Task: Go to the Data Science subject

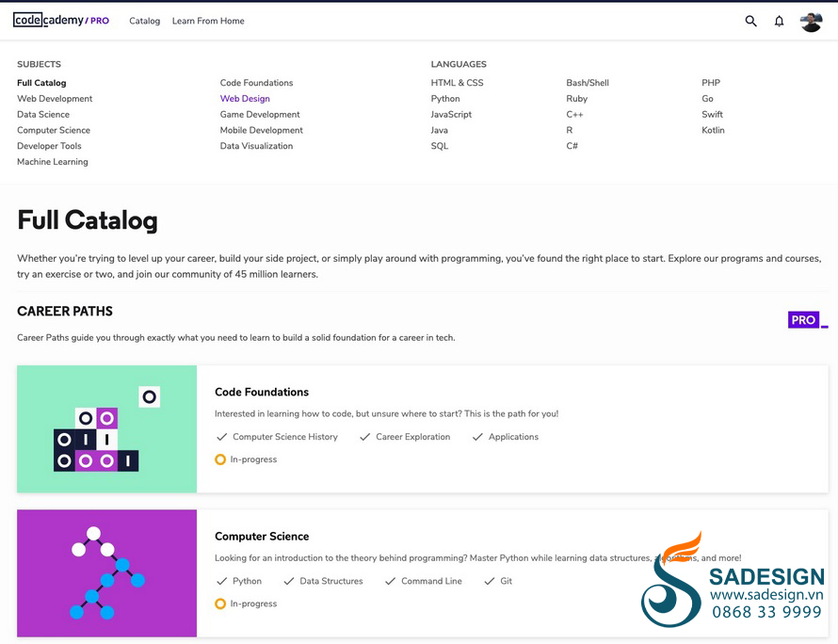Action: 43,114
